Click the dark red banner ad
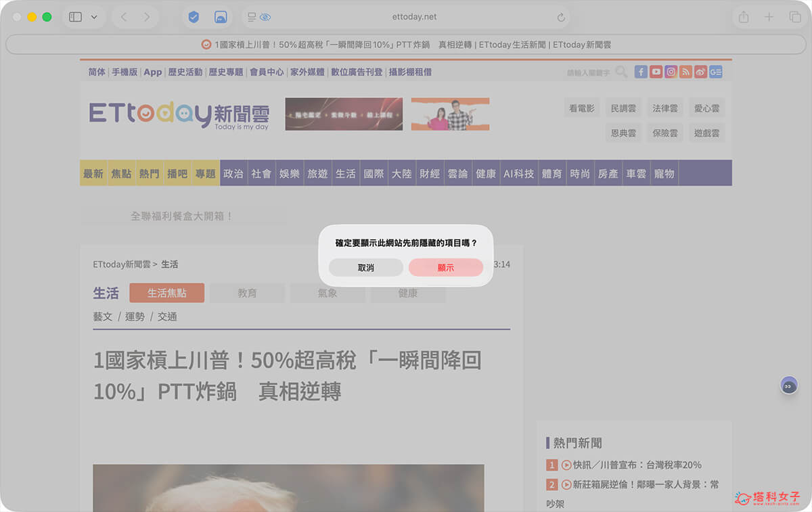 pos(344,114)
